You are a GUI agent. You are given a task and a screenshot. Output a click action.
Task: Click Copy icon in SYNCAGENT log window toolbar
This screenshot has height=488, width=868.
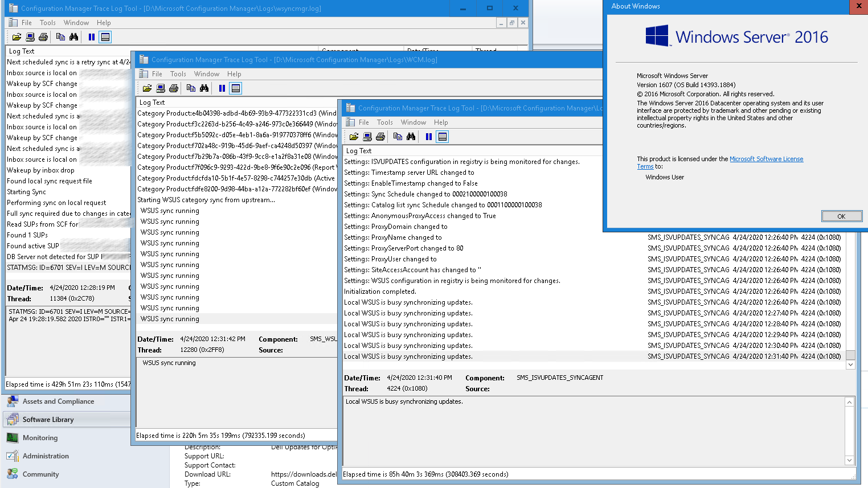[x=398, y=137]
